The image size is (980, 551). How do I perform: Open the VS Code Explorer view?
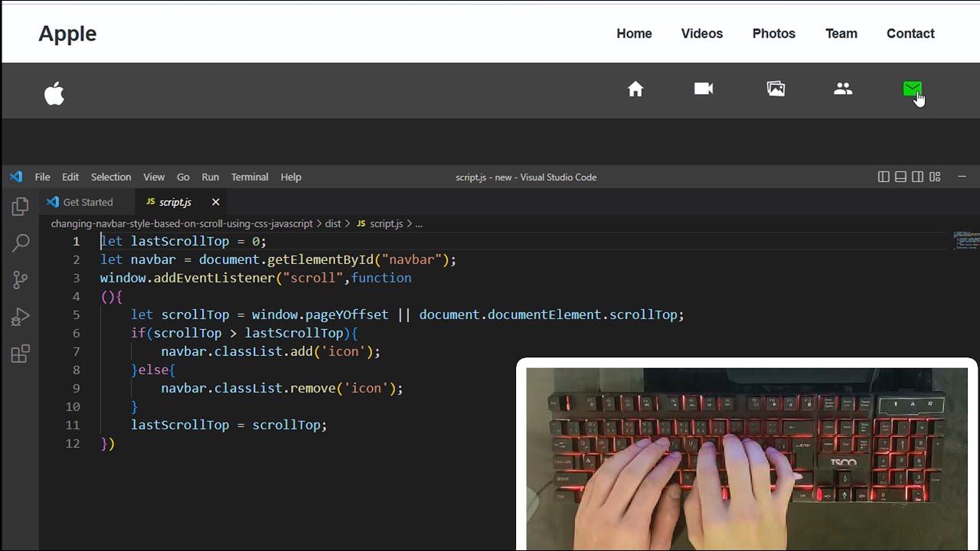20,207
